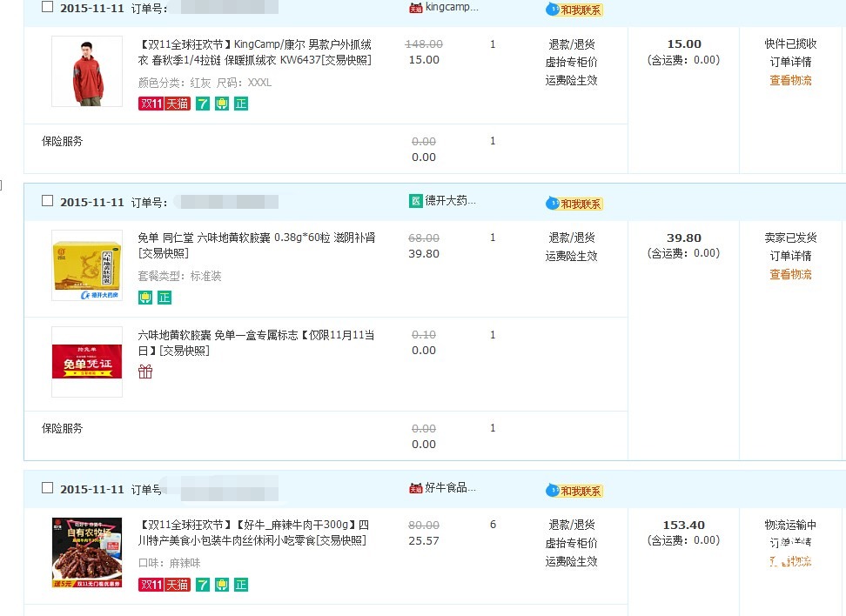The image size is (846, 616).
Task: Click the 双11天猫 badge under 麻辣牛肉干 item
Action: [x=164, y=585]
